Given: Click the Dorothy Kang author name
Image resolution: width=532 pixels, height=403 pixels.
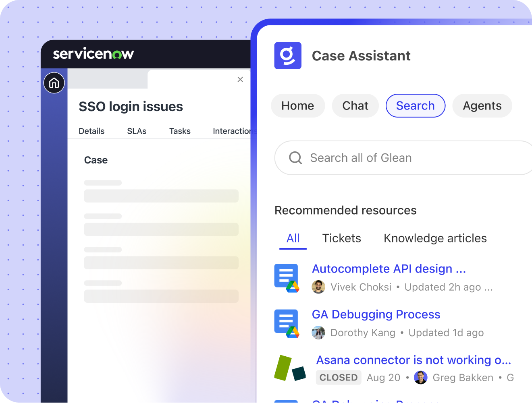Looking at the screenshot, I should pos(363,333).
